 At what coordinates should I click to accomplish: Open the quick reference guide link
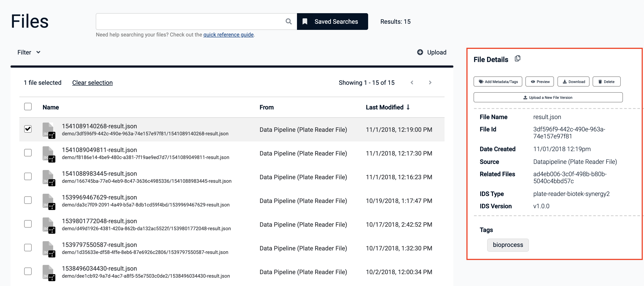pyautogui.click(x=228, y=35)
